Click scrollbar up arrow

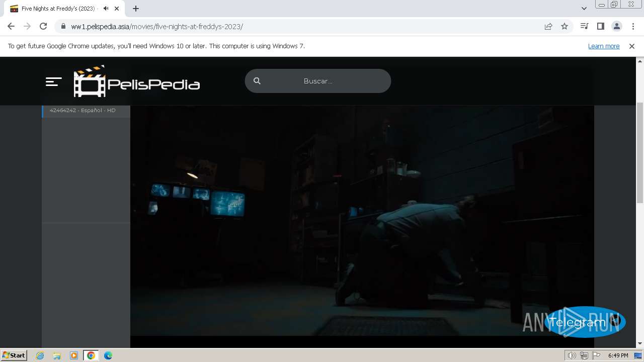(640, 61)
